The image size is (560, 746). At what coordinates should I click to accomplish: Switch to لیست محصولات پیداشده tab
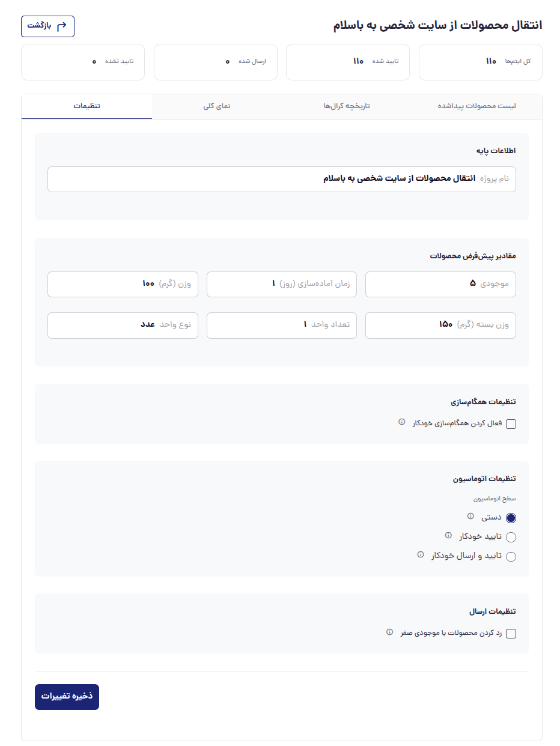pos(476,107)
